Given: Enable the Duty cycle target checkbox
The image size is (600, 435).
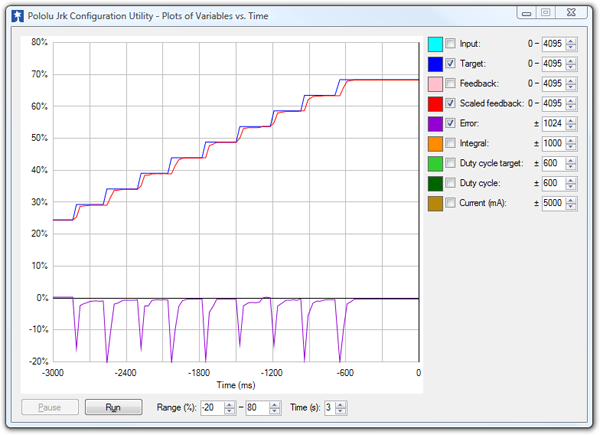Looking at the screenshot, I should click(x=450, y=164).
